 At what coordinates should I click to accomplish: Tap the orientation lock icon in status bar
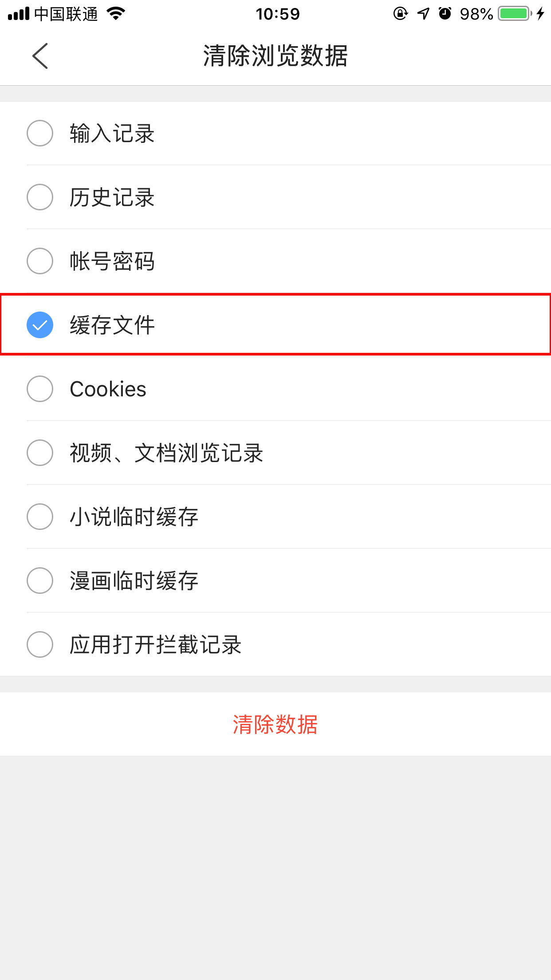(400, 14)
